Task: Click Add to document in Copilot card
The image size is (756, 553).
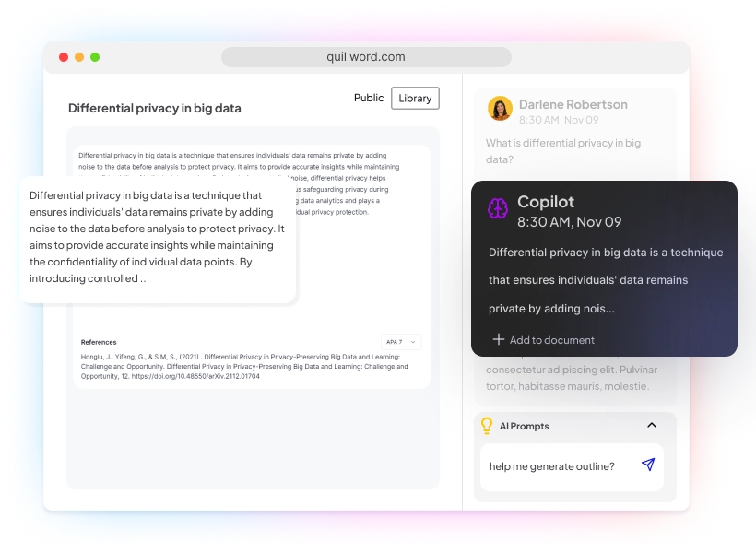Action: (x=551, y=340)
